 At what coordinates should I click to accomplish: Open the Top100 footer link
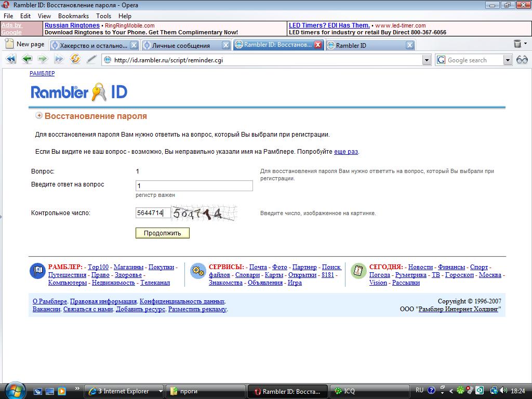tap(98, 267)
